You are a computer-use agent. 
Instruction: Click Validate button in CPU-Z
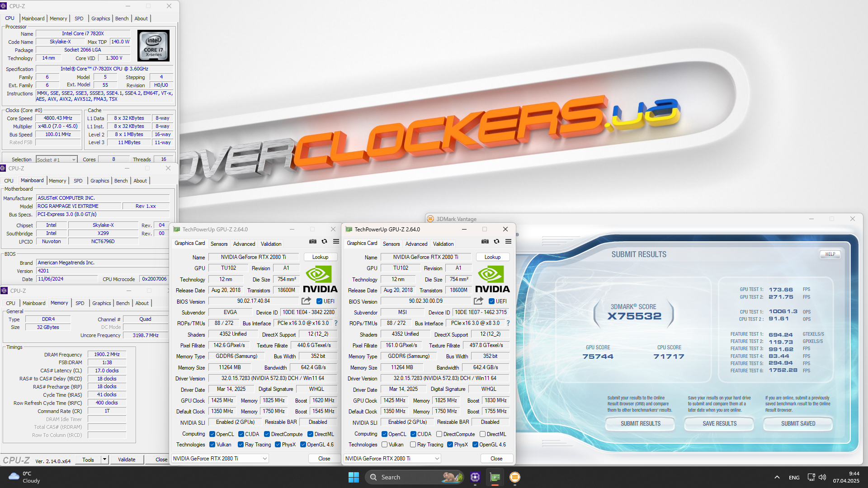click(127, 460)
